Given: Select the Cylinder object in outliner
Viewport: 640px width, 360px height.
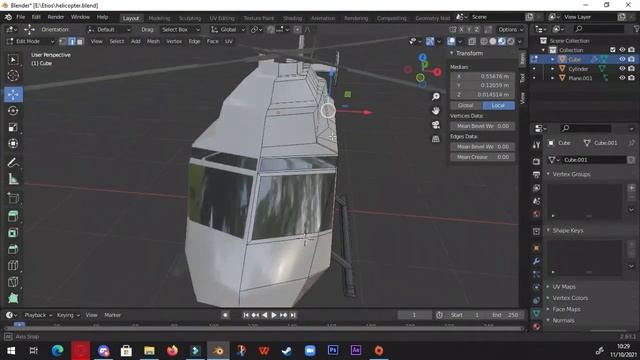Looking at the screenshot, I should 578,69.
